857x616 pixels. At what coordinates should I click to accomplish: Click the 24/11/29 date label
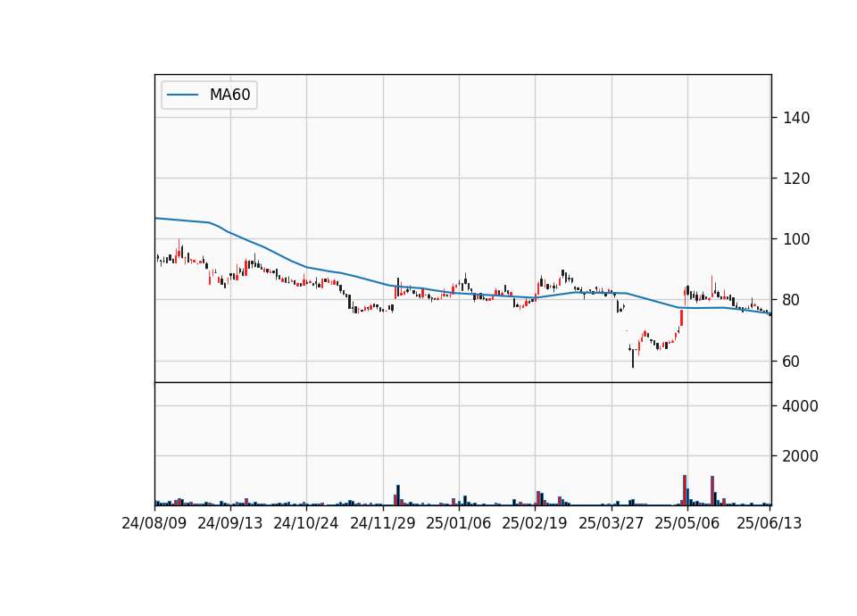coord(383,523)
